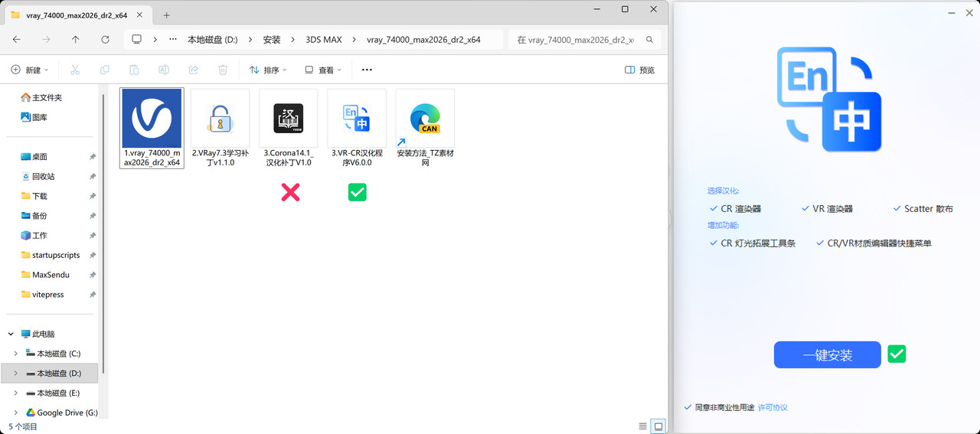980x434 pixels.
Task: Expand the 本地磁盘 (D:) tree node
Action: coord(16,374)
